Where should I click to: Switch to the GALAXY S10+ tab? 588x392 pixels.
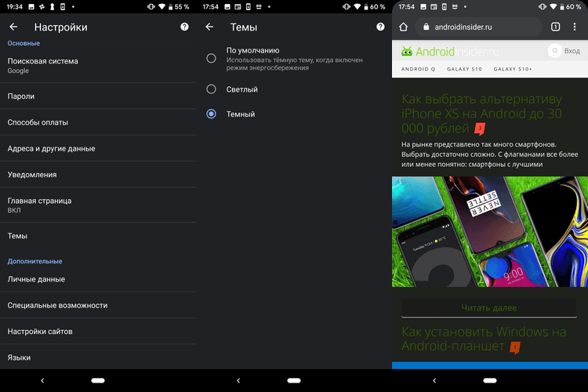pyautogui.click(x=513, y=69)
